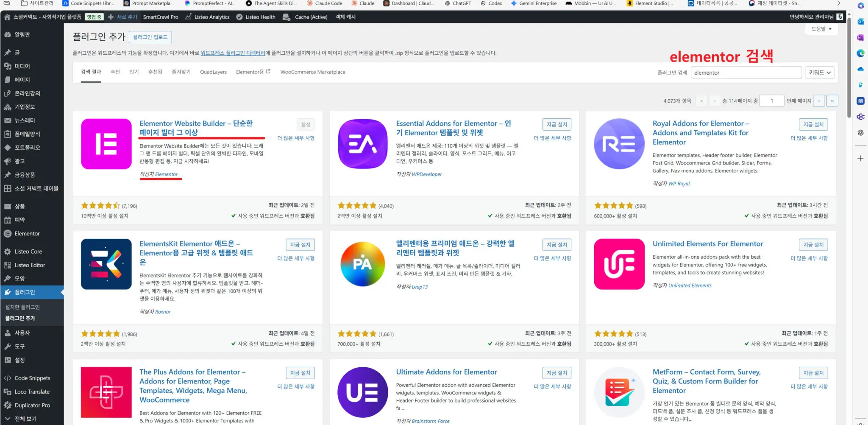Switch to the 추천 tab
This screenshot has width=868, height=425.
[115, 72]
